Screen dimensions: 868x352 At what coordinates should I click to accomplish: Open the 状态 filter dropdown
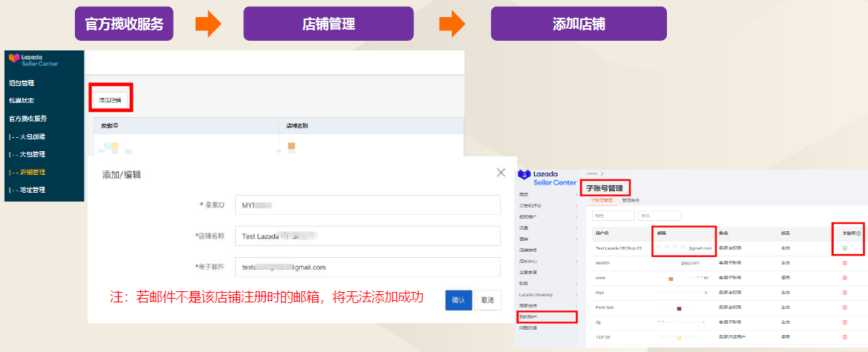pos(660,216)
